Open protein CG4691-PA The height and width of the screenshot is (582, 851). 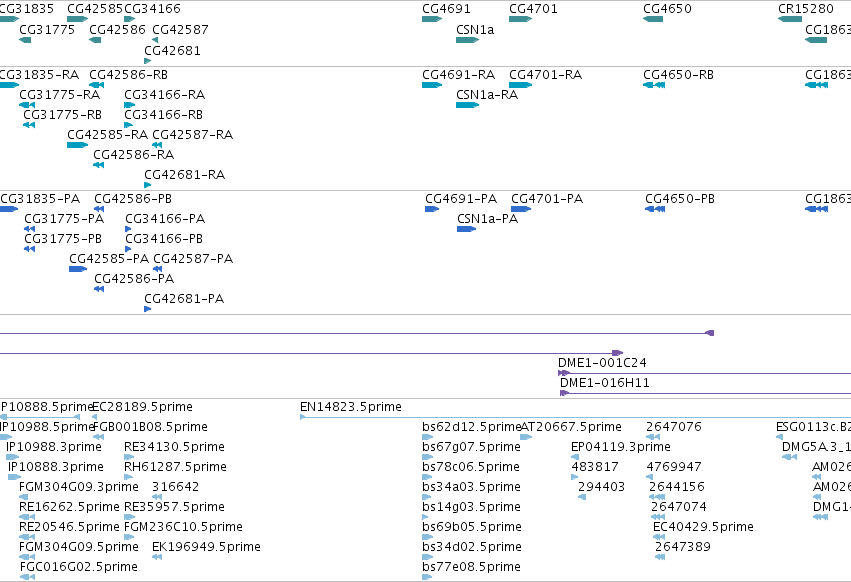pyautogui.click(x=461, y=199)
